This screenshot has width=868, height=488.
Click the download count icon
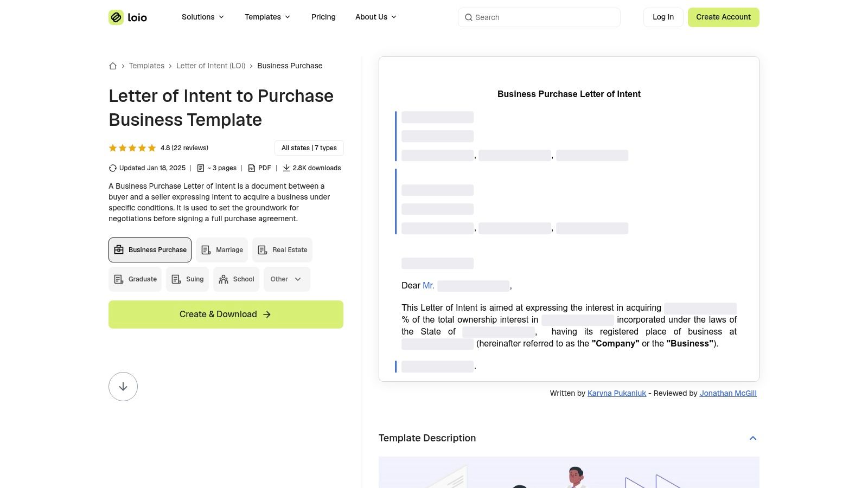[x=286, y=168]
